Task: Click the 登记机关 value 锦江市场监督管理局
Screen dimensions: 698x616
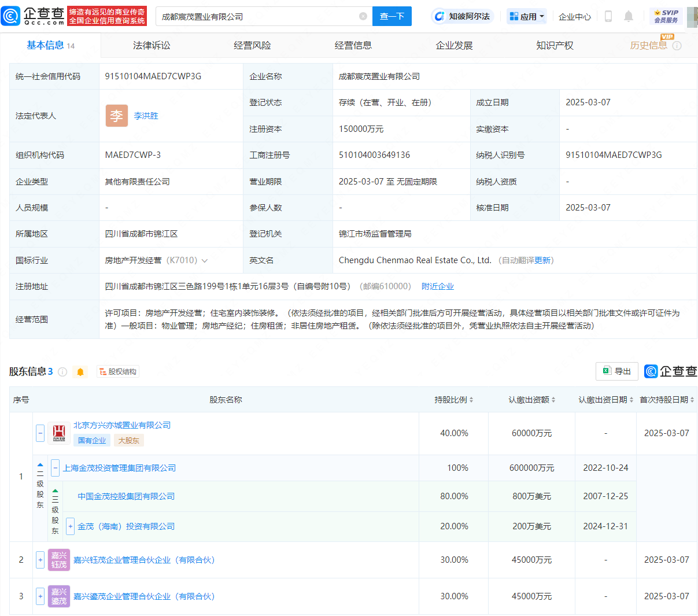Action: point(375,234)
